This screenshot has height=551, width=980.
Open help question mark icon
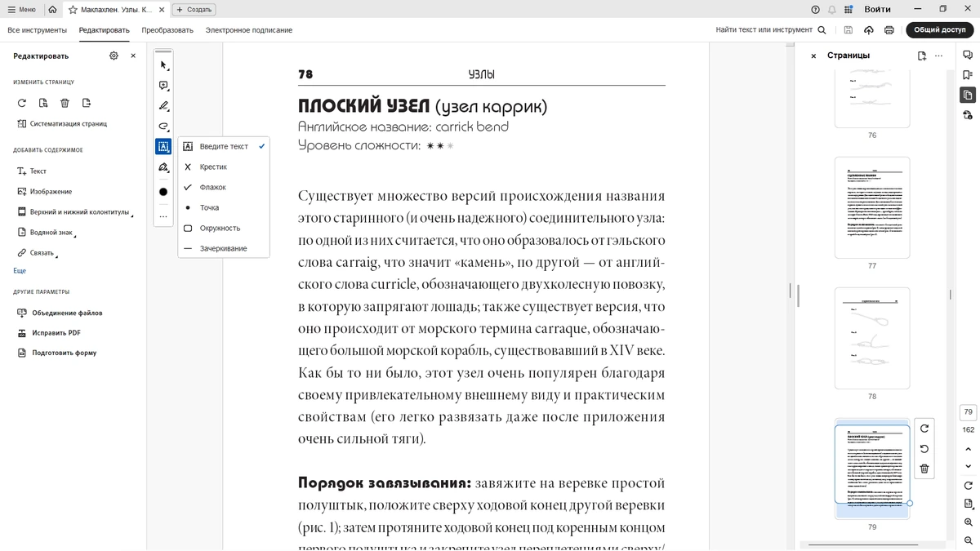click(x=815, y=10)
